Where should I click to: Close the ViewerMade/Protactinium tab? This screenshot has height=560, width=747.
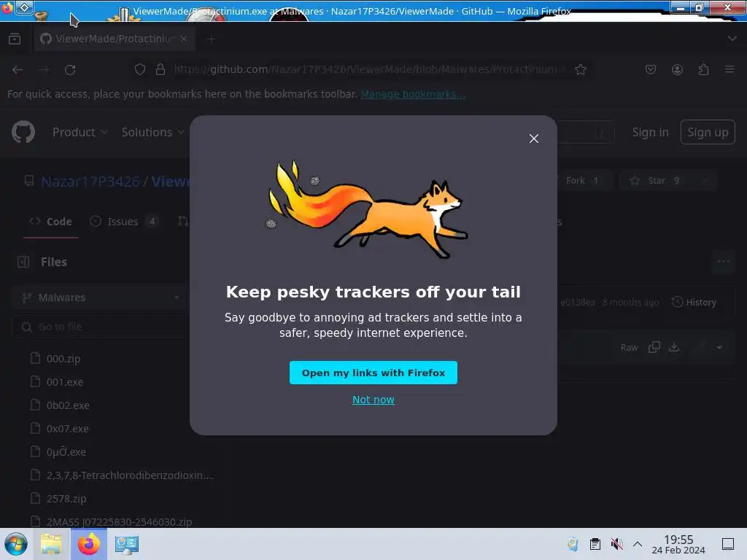pyautogui.click(x=184, y=39)
